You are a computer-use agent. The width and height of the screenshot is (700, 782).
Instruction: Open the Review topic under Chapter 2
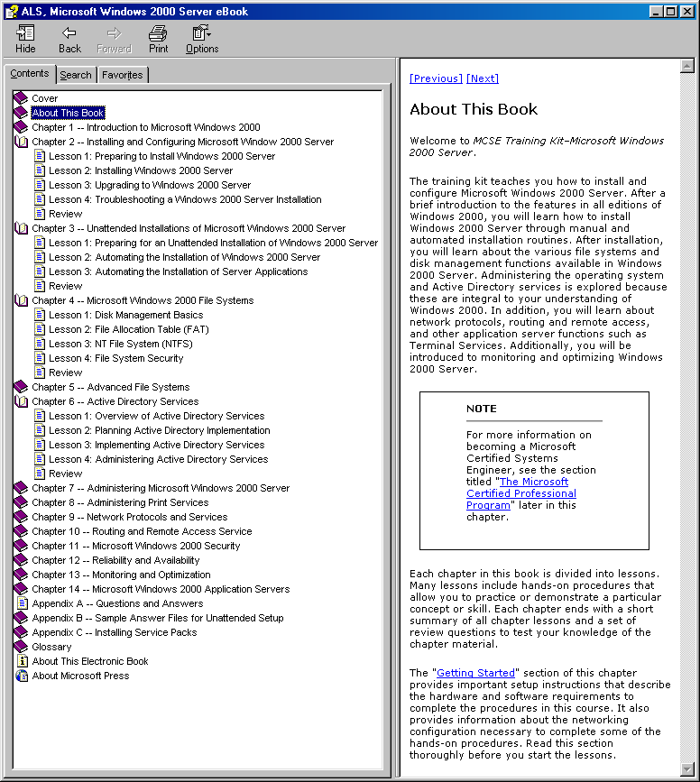[x=65, y=214]
